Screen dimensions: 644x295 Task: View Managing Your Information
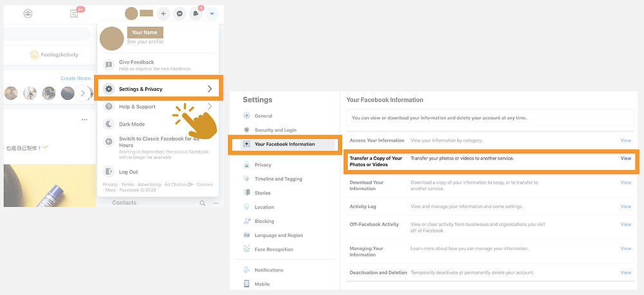[625, 249]
